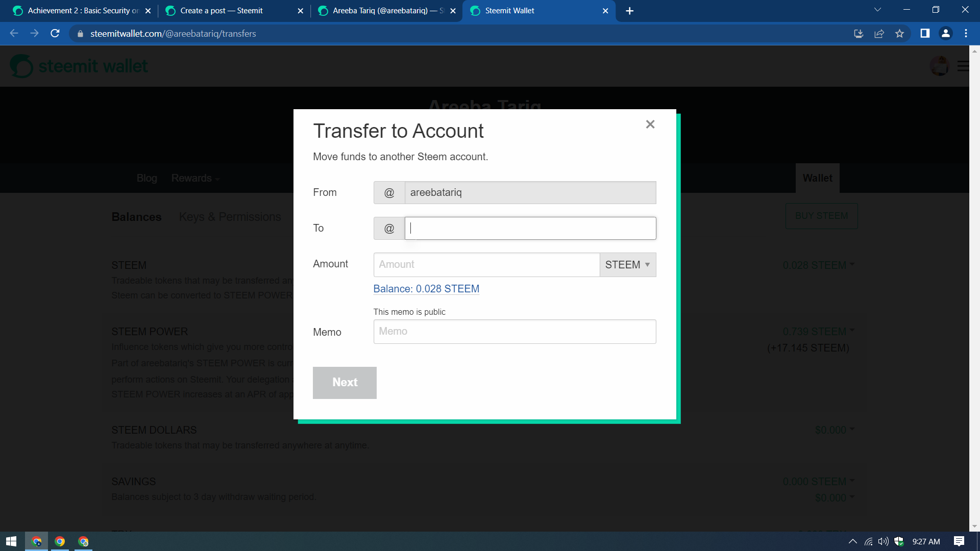The height and width of the screenshot is (551, 980).
Task: Open the first Chrome taskbar icon
Action: 36,541
